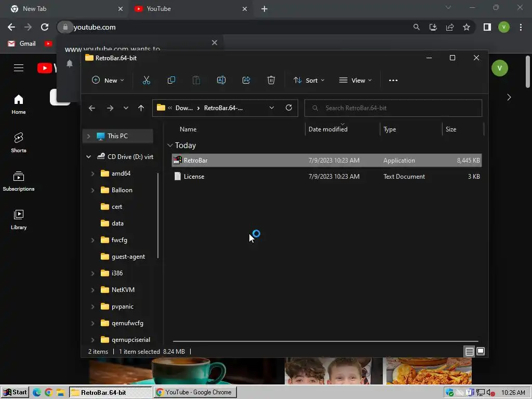
Task: Click the Paste clipboard icon
Action: click(196, 81)
